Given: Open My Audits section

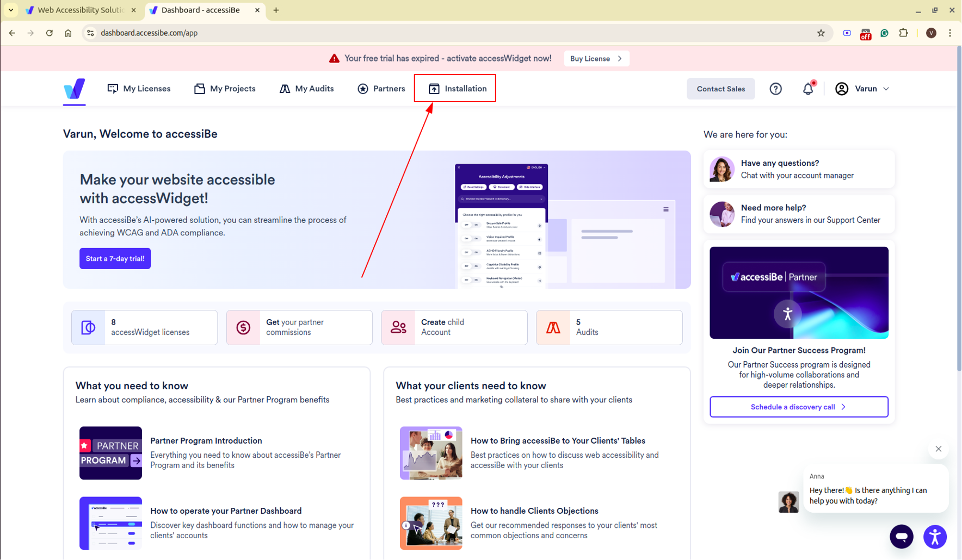Looking at the screenshot, I should click(306, 89).
